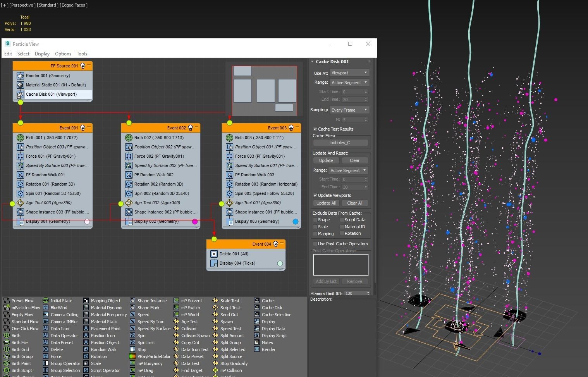This screenshot has width=588, height=377.
Task: Collapse the Cache Disk 001 rollout
Action: tap(312, 62)
